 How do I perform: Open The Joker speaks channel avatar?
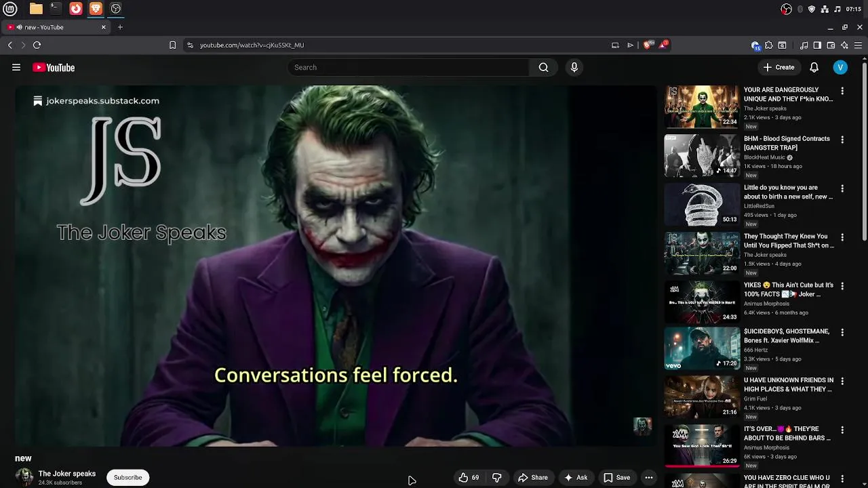click(24, 477)
